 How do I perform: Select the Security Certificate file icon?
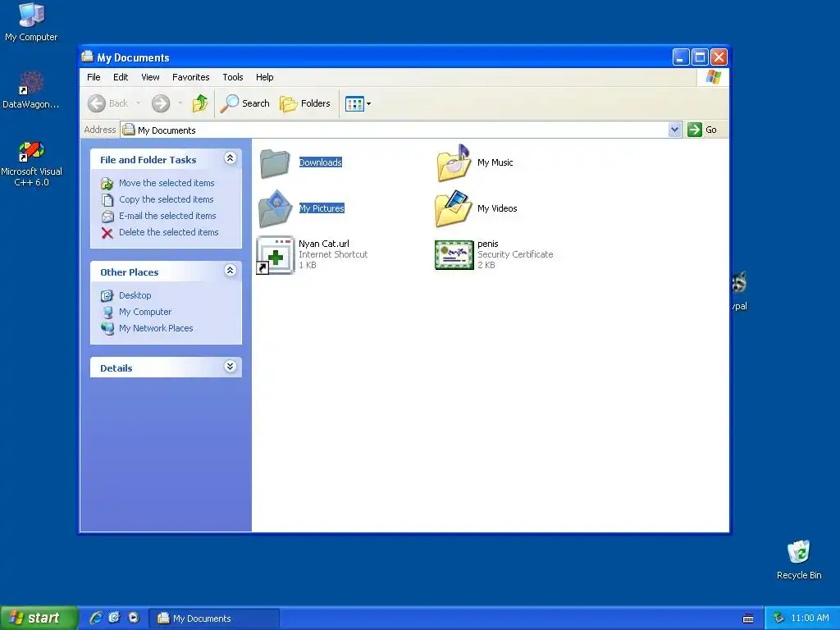pos(454,255)
